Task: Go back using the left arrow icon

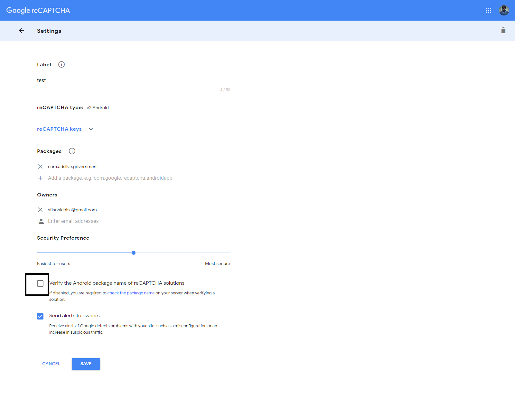Action: (x=22, y=30)
